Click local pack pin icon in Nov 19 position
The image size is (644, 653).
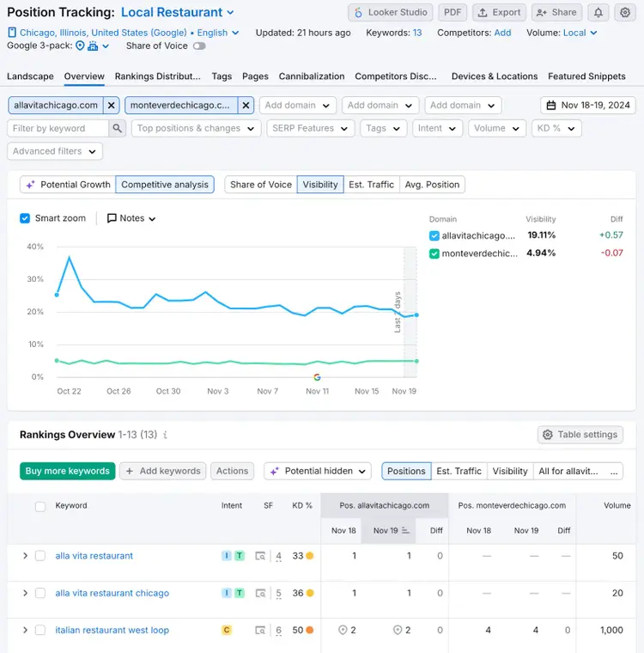[398, 630]
